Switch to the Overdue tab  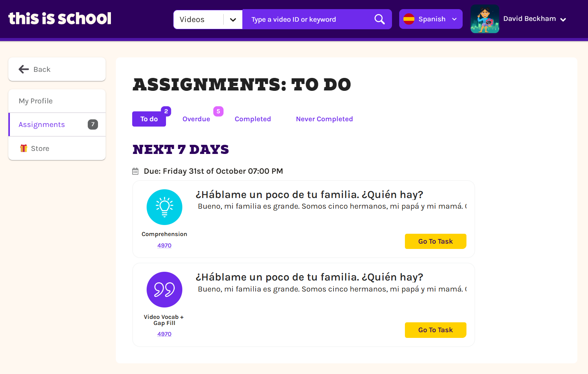pos(196,119)
